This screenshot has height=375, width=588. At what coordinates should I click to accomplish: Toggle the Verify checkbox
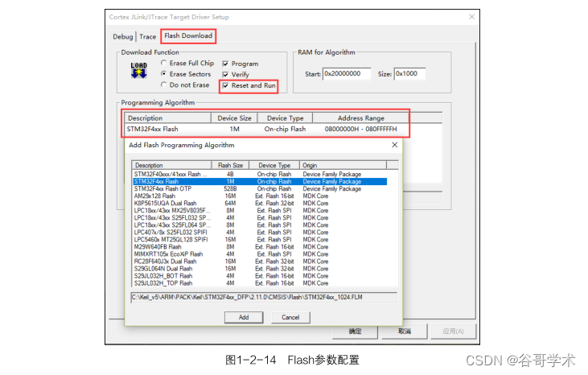pyautogui.click(x=225, y=75)
